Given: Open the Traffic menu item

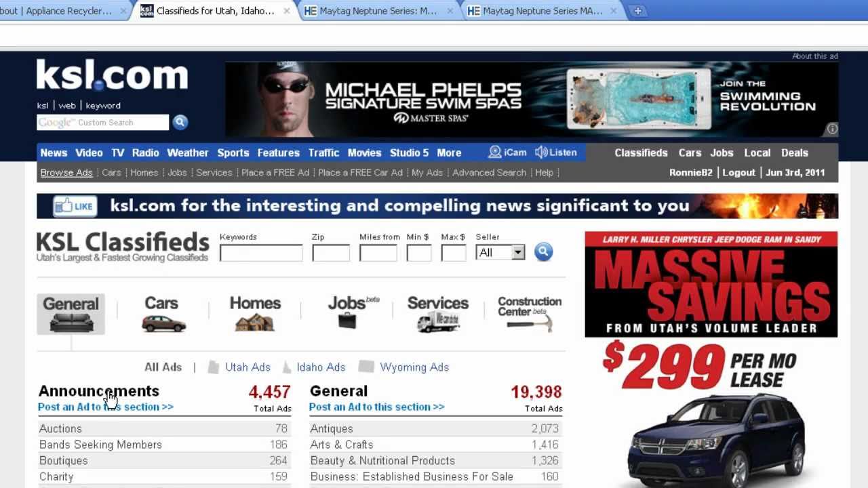Looking at the screenshot, I should tap(323, 152).
